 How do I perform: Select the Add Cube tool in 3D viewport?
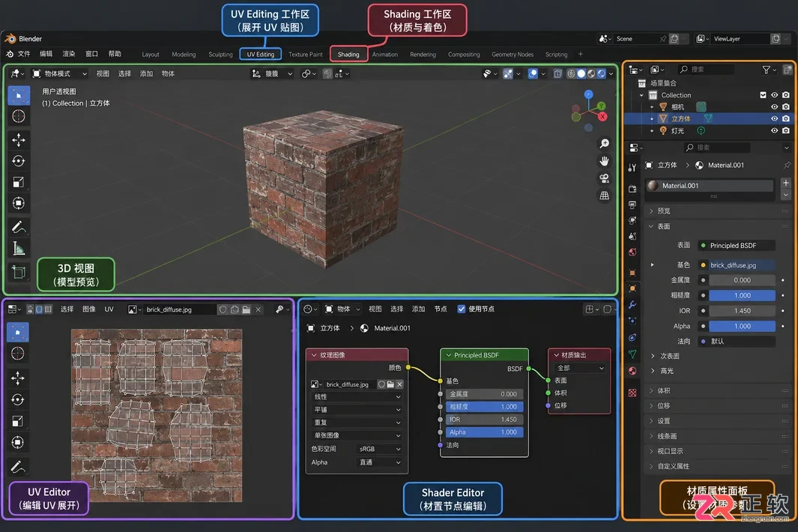[18, 272]
